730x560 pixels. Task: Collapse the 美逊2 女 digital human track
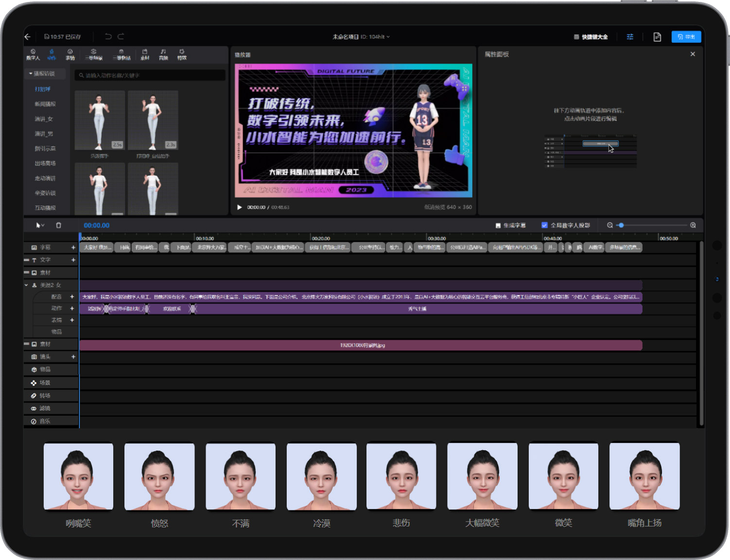click(26, 285)
